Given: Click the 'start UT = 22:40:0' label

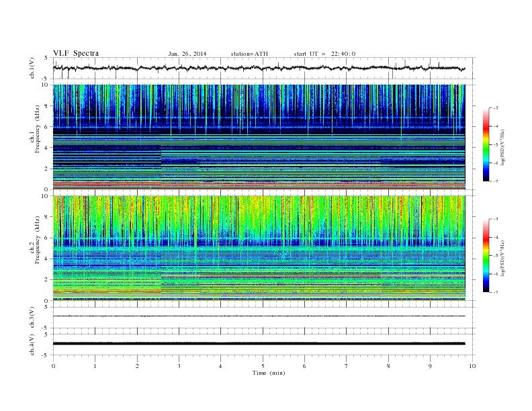Looking at the screenshot, I should 324,54.
